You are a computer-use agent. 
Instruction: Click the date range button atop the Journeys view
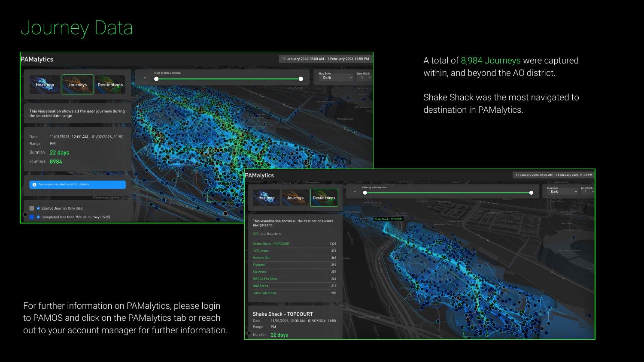click(325, 59)
